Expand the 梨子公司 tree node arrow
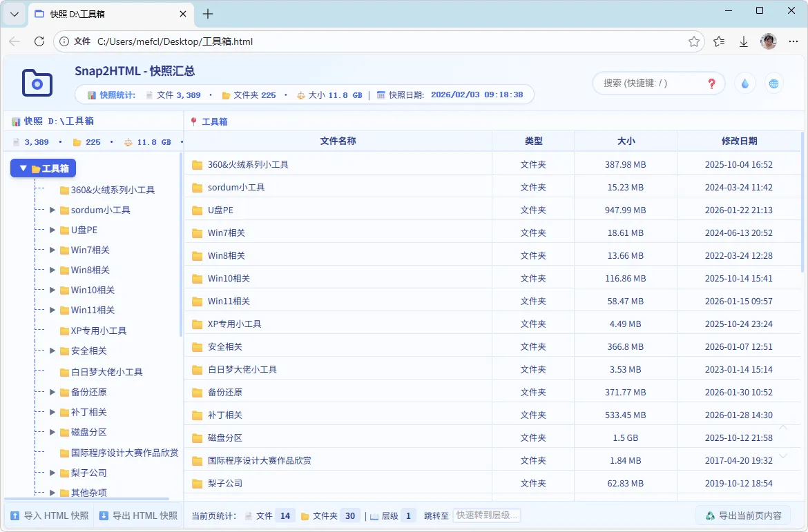This screenshot has width=808, height=532. [x=52, y=473]
